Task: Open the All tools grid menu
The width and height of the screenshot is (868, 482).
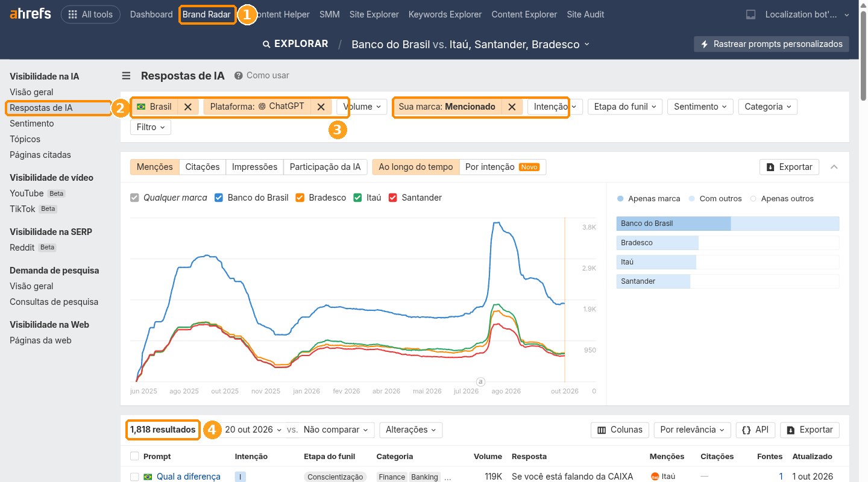Action: pyautogui.click(x=90, y=14)
